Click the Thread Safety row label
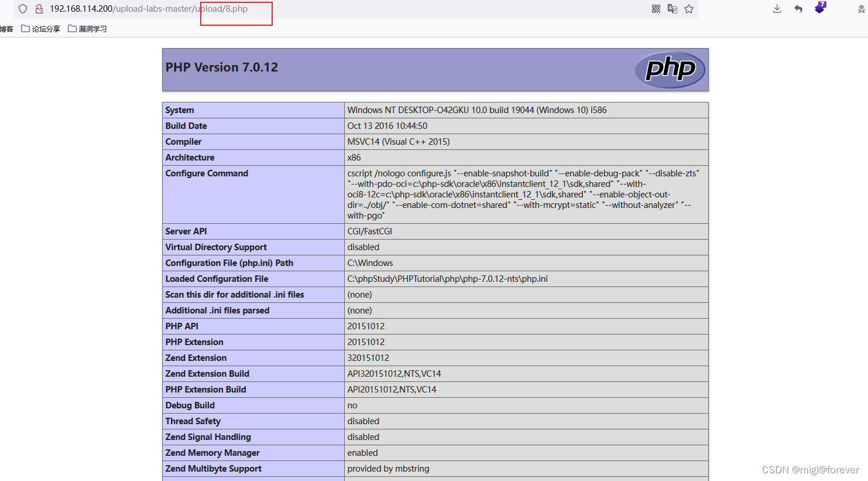Viewport: 868px width, 481px height. (193, 421)
